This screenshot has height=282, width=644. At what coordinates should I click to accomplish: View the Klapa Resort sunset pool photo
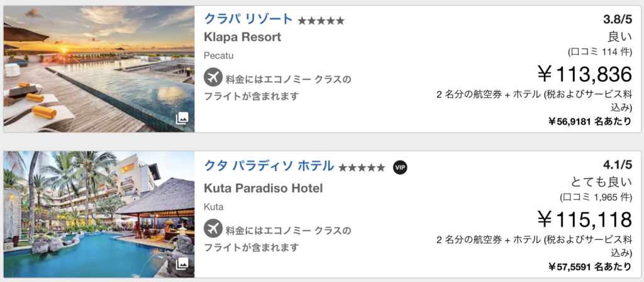tap(99, 68)
